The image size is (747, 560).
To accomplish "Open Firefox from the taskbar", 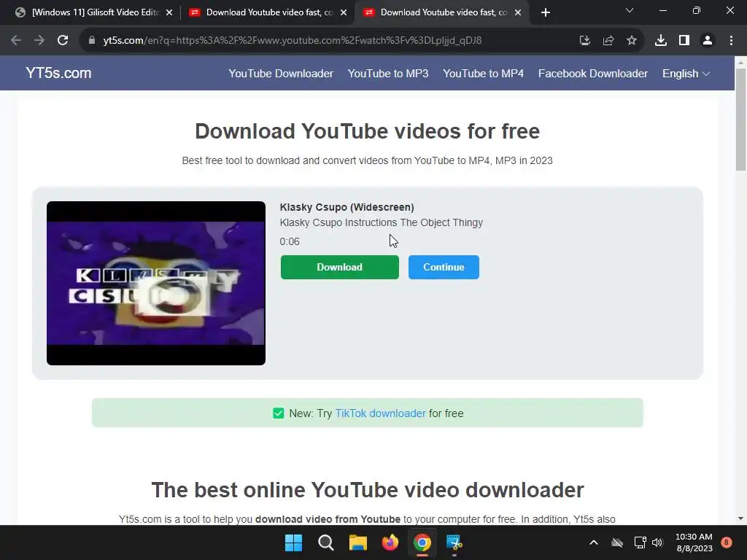I will coord(390,542).
